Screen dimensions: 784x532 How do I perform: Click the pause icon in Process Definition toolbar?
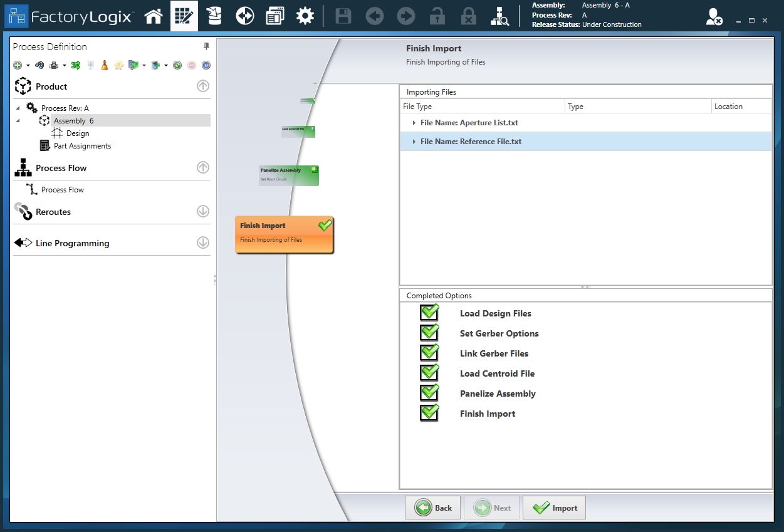tap(206, 65)
